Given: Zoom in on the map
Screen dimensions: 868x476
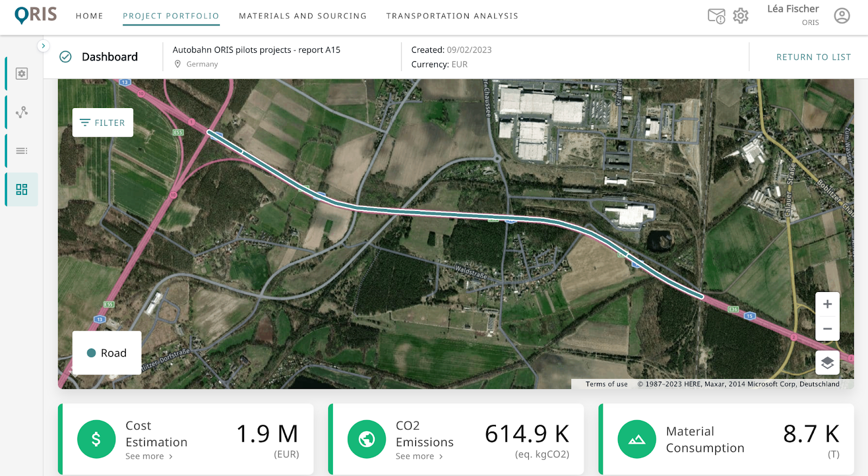Looking at the screenshot, I should click(827, 304).
